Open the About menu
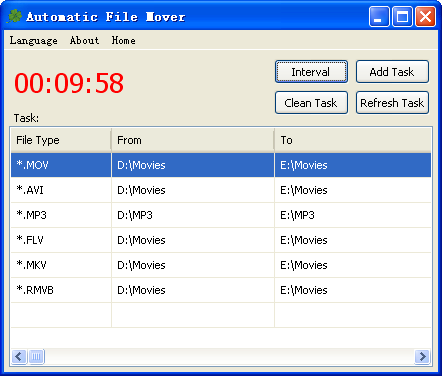The width and height of the screenshot is (442, 376). (x=84, y=40)
